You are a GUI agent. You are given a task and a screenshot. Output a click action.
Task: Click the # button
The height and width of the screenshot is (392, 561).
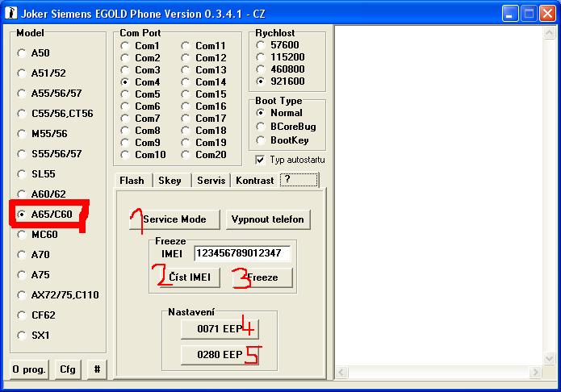(97, 369)
